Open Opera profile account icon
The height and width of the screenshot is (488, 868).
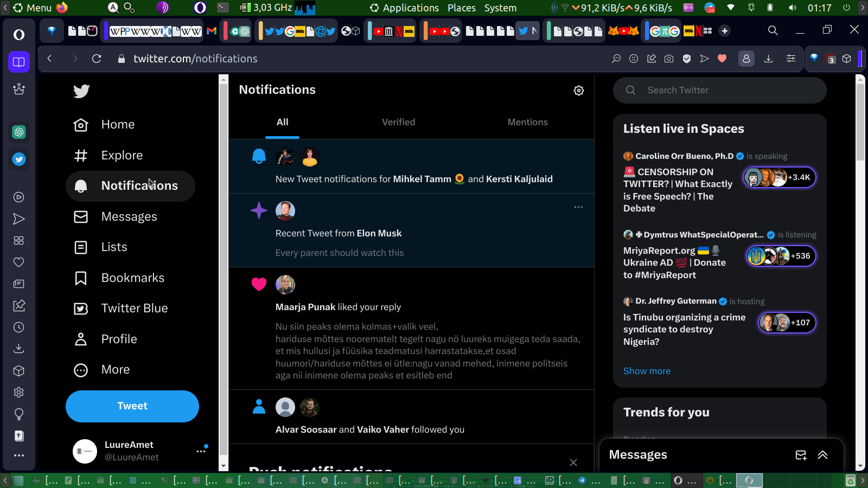[x=746, y=59]
